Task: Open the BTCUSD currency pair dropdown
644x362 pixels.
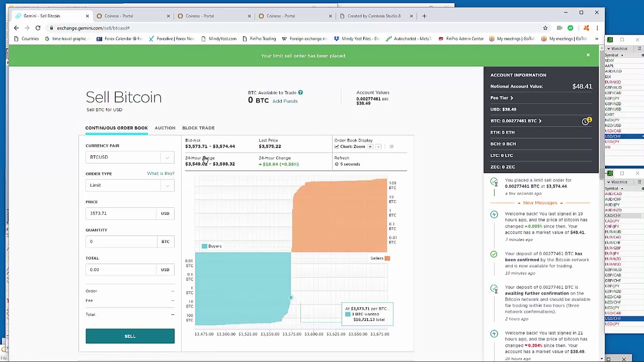Action: click(130, 157)
